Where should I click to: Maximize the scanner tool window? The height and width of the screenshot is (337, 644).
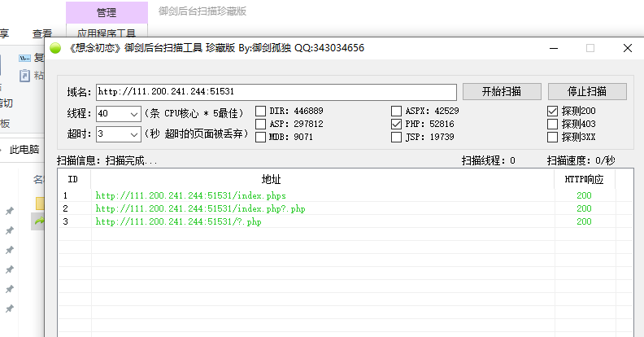click(x=590, y=48)
